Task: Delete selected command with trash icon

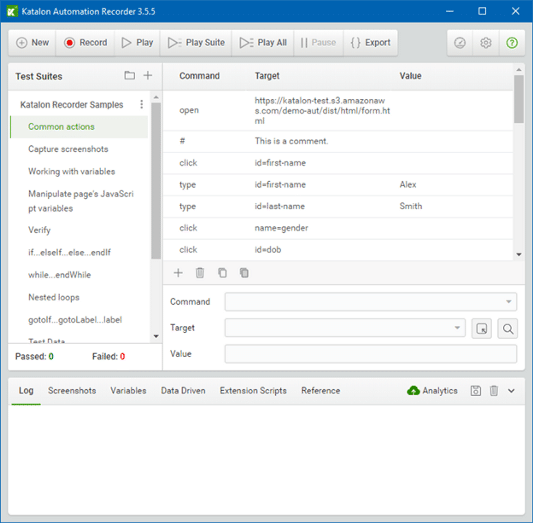Action: 200,273
